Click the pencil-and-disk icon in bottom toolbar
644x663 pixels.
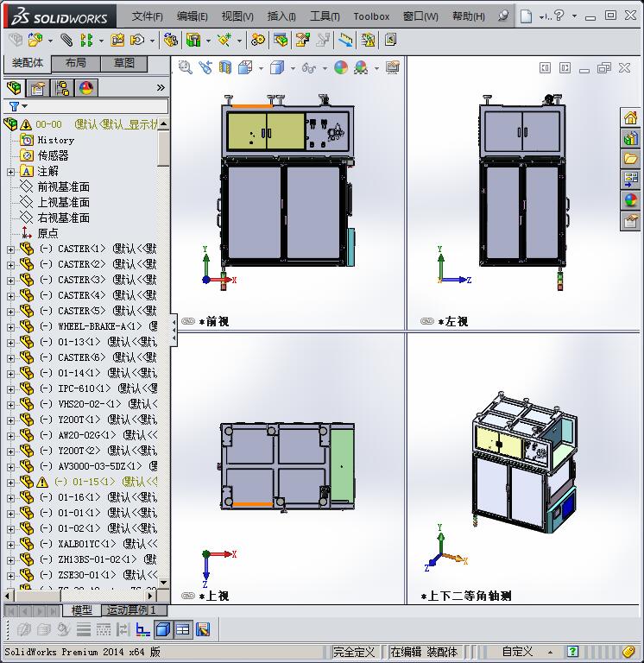point(203,630)
